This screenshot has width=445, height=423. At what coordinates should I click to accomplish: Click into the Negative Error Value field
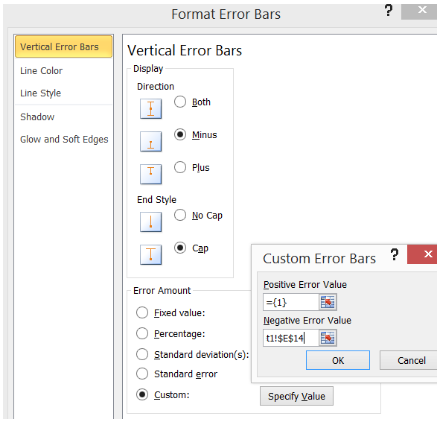pyautogui.click(x=291, y=338)
